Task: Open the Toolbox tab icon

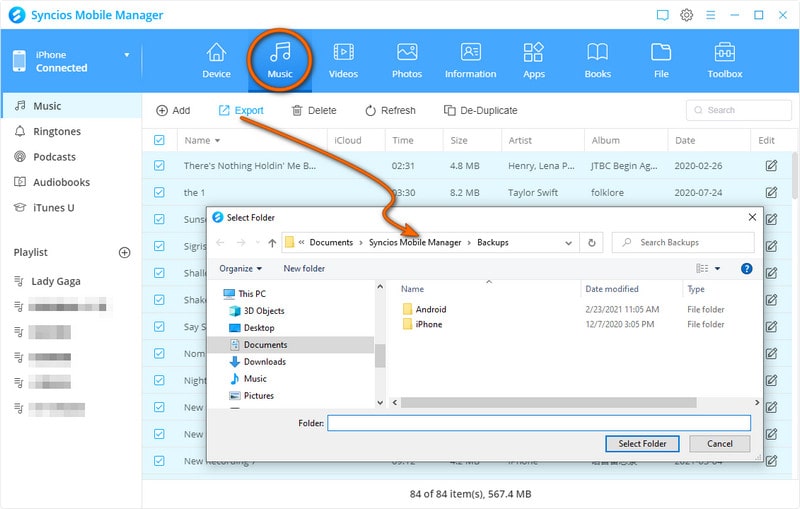Action: (725, 52)
